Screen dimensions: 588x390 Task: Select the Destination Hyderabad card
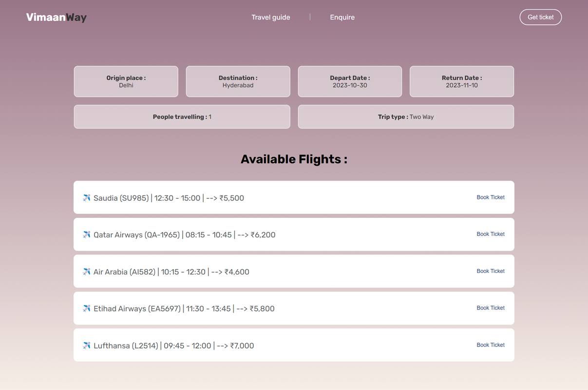(238, 81)
